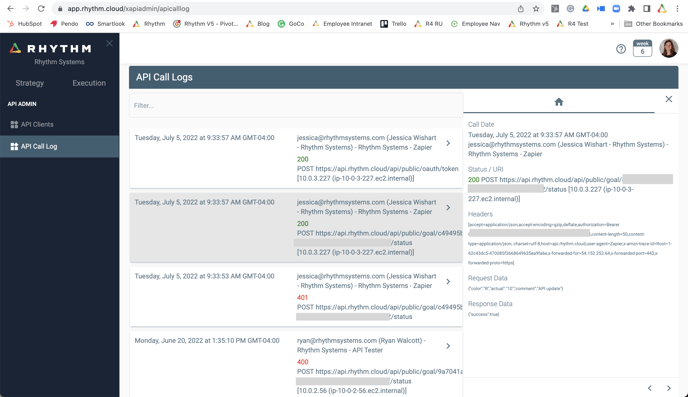Open the HubSpot bookmark

(25, 24)
